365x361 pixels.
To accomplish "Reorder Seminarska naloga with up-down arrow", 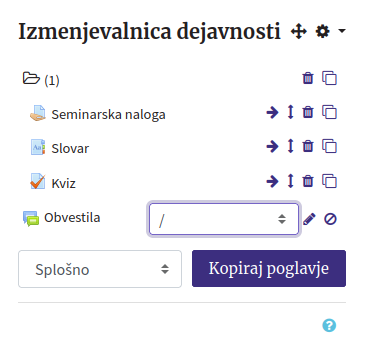I will (291, 112).
